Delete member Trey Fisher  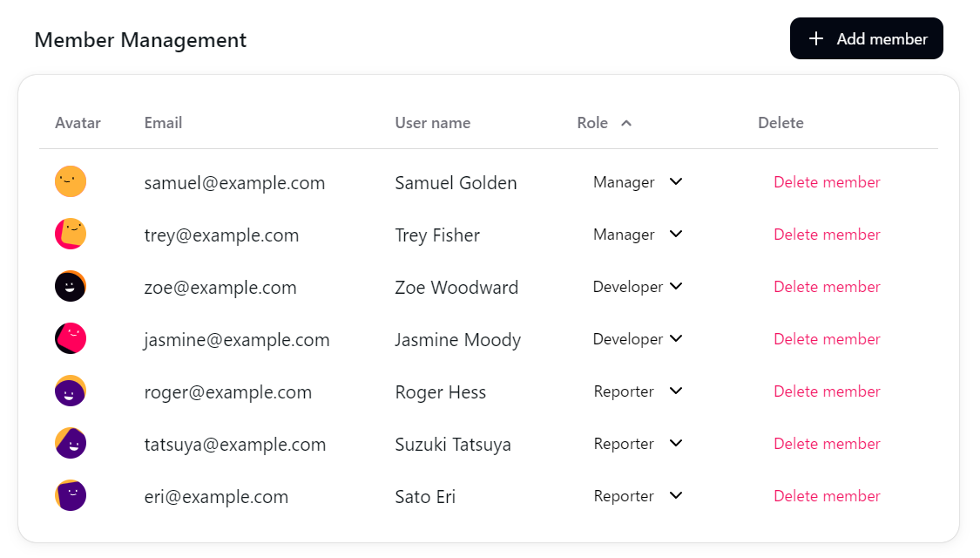pos(826,234)
